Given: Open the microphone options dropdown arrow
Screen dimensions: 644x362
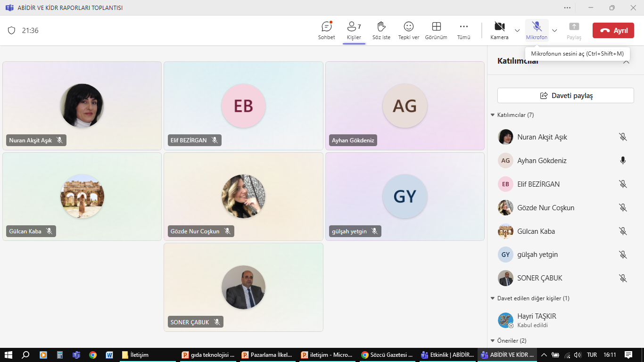Looking at the screenshot, I should [554, 31].
